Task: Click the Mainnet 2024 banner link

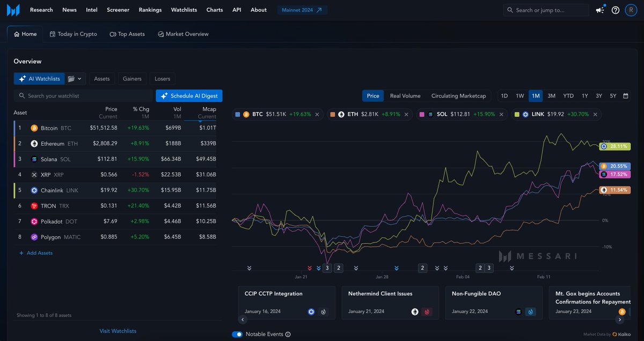Action: pos(302,10)
